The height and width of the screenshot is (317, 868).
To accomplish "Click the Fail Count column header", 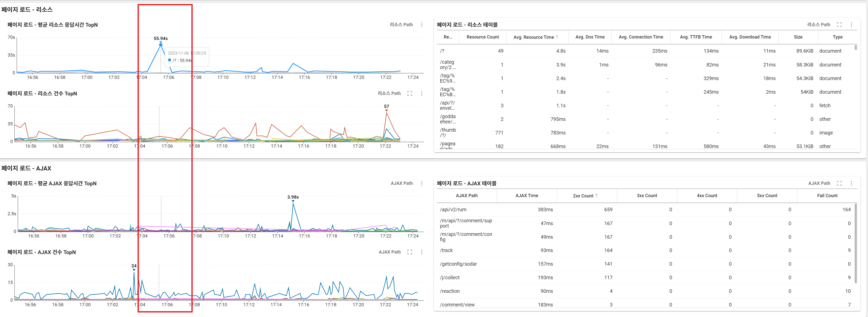I will tap(827, 196).
